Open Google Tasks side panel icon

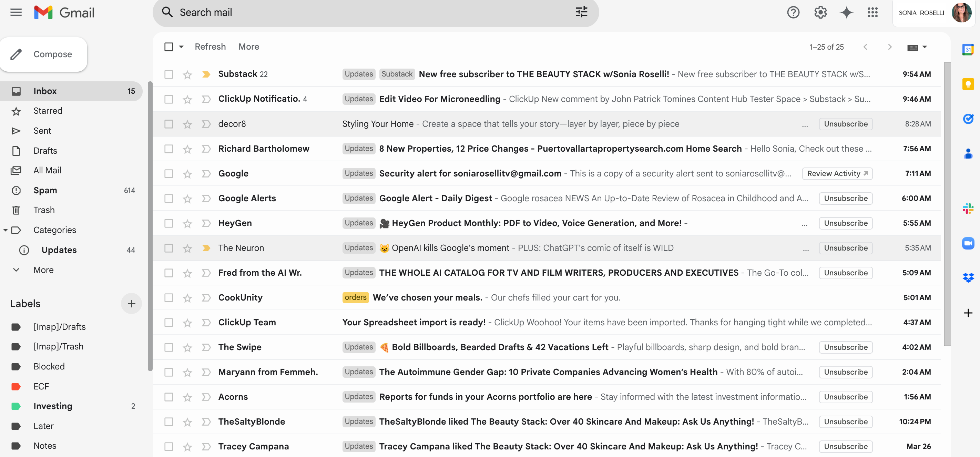point(968,119)
